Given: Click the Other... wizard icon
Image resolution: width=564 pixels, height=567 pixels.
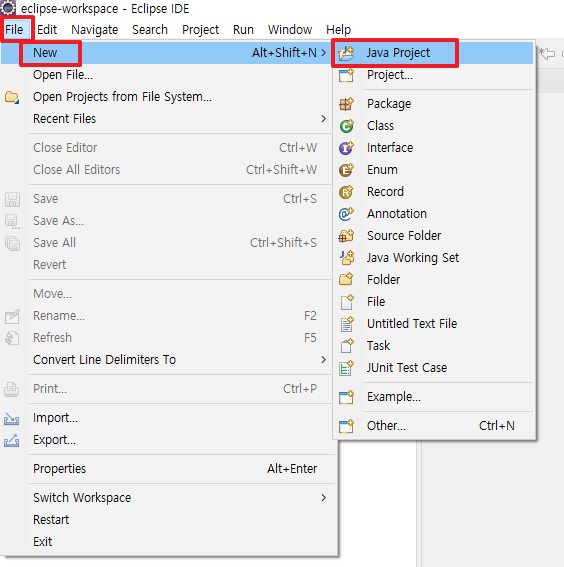Looking at the screenshot, I should pos(346,426).
